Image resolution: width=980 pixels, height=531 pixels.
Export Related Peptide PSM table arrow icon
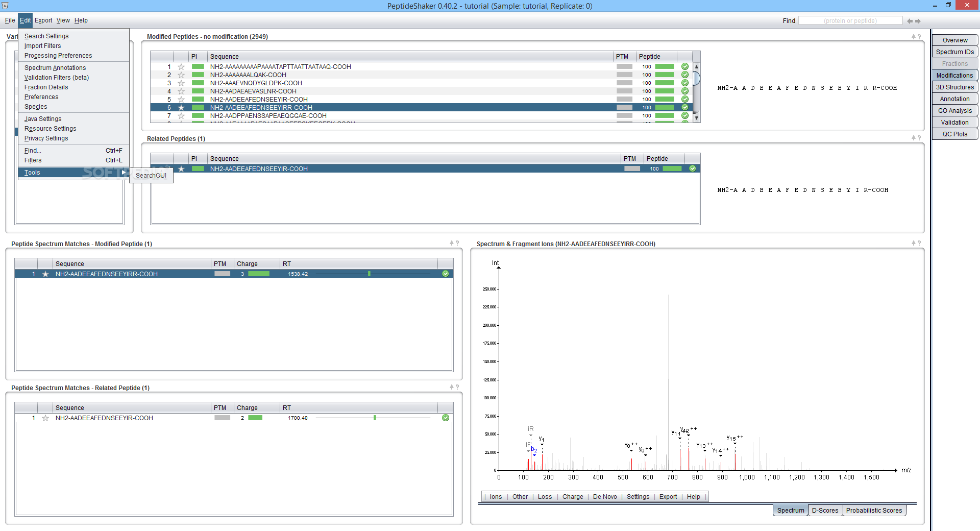tap(452, 387)
